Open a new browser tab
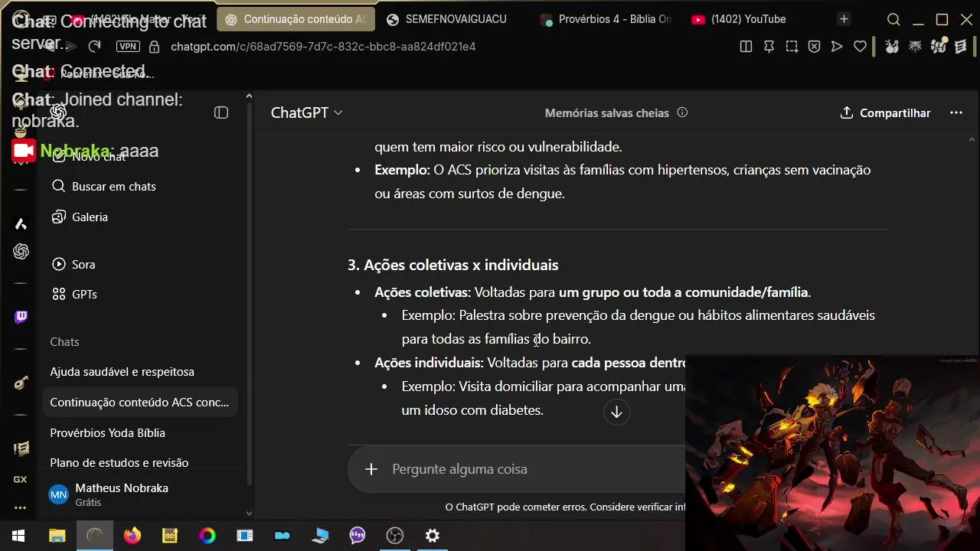The width and height of the screenshot is (980, 551). pos(844,19)
